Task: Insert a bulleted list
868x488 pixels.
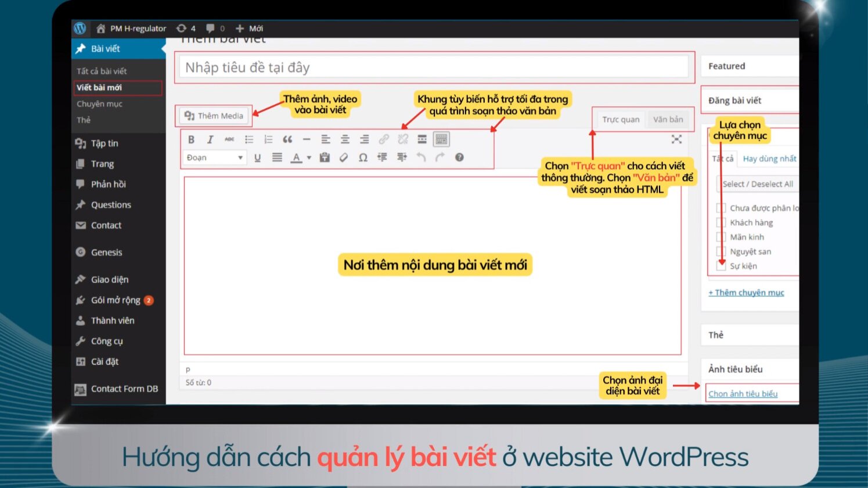Action: pyautogui.click(x=249, y=139)
